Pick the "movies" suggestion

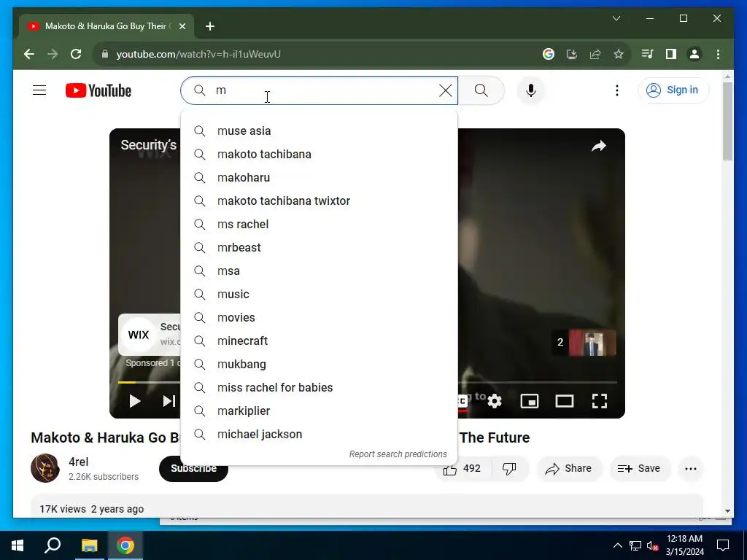(x=320, y=318)
